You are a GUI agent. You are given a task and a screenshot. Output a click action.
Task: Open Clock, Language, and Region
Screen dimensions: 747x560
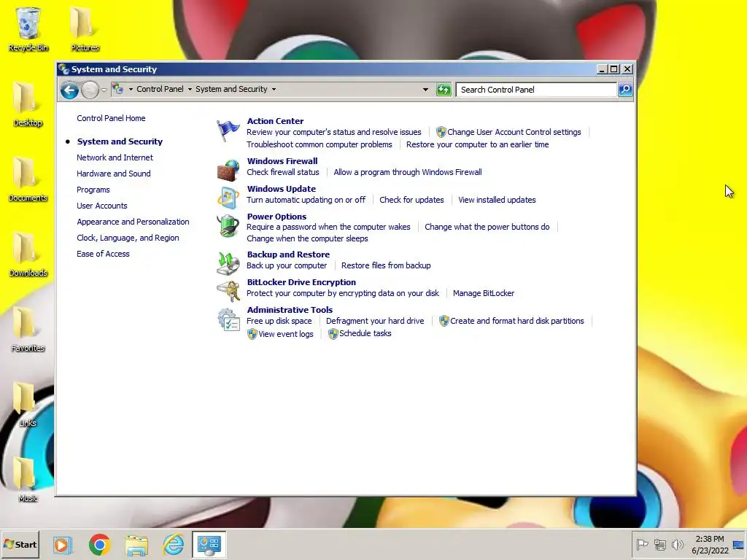point(128,238)
